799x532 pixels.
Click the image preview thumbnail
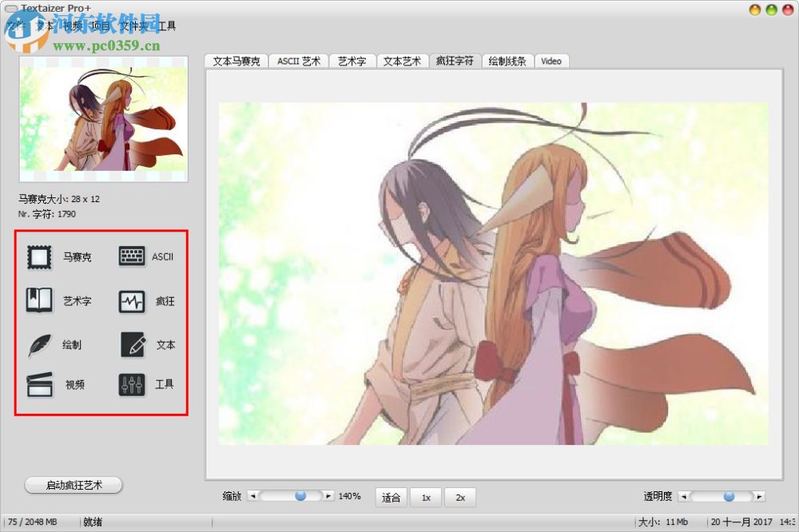[104, 120]
